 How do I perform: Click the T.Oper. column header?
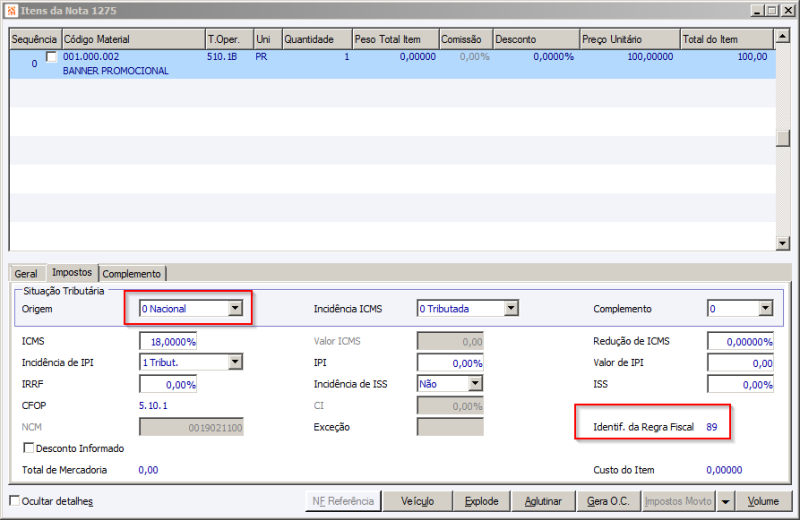click(230, 39)
